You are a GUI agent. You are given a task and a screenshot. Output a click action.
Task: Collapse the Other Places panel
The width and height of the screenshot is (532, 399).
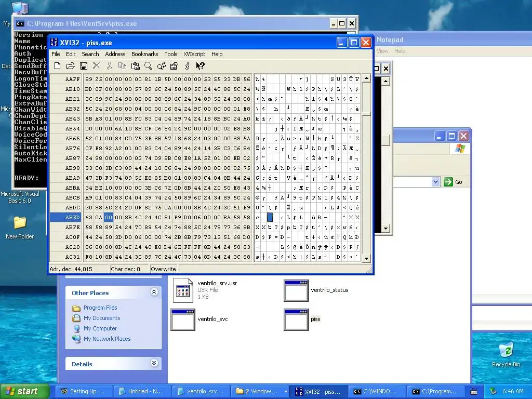154,292
